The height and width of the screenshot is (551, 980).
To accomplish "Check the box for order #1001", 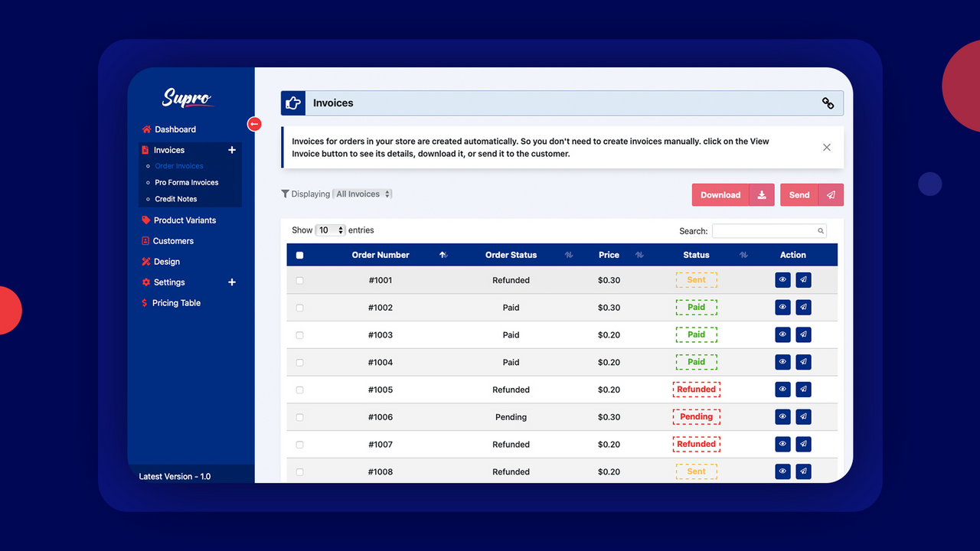I will 299,281.
